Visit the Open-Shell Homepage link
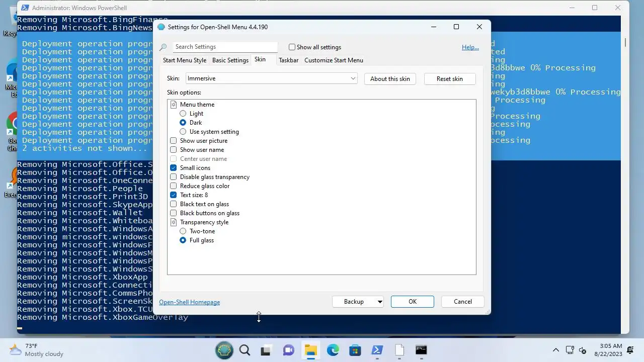Screen dimensions: 644x362 (x=190, y=302)
